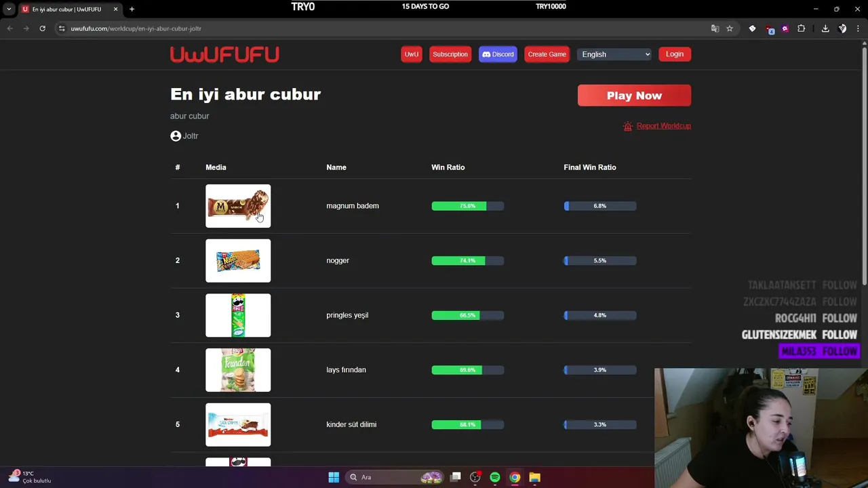Viewport: 868px width, 488px height.
Task: Click pringles yeşil 4.8% final win bar
Action: pos(600,315)
